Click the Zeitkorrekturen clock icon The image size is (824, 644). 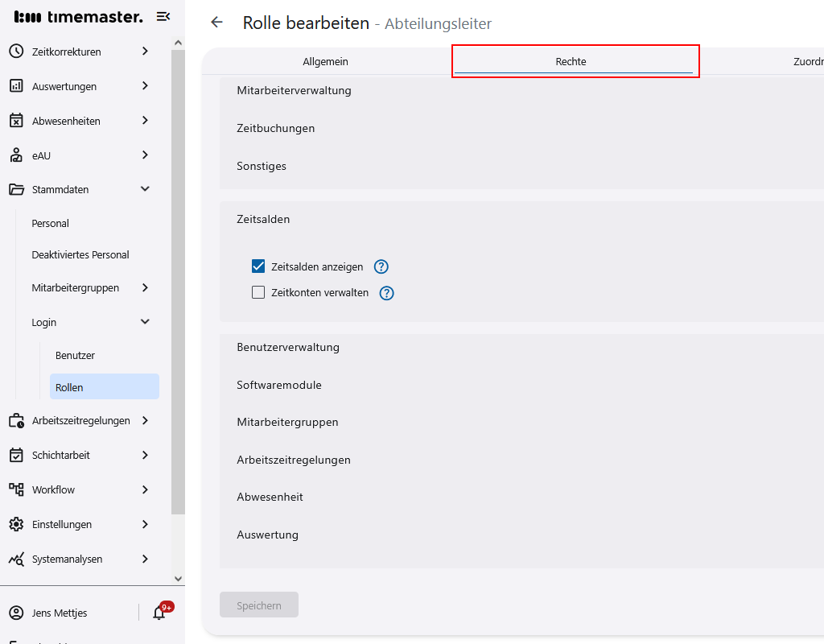[16, 52]
